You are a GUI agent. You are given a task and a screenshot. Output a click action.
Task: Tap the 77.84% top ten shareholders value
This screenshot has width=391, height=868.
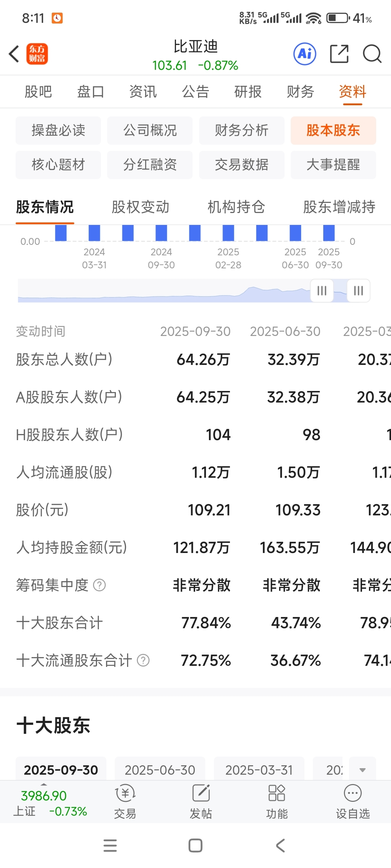click(206, 623)
